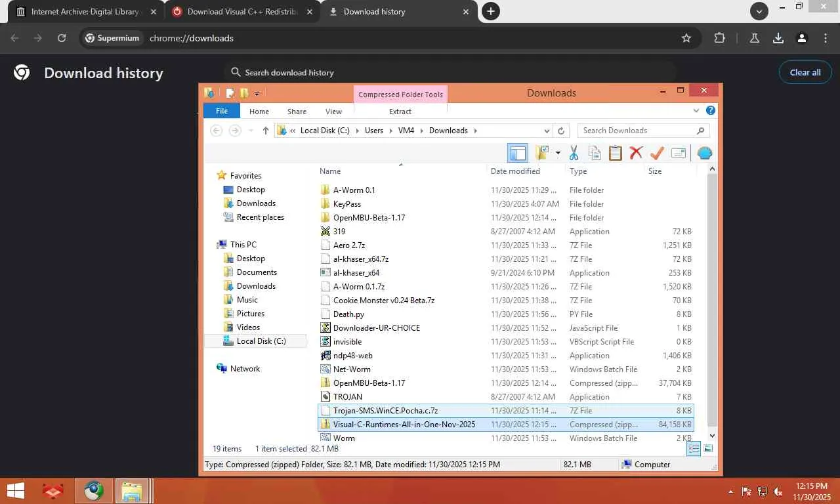Go up one folder level in Explorer
This screenshot has width=840, height=504.
[x=265, y=131]
